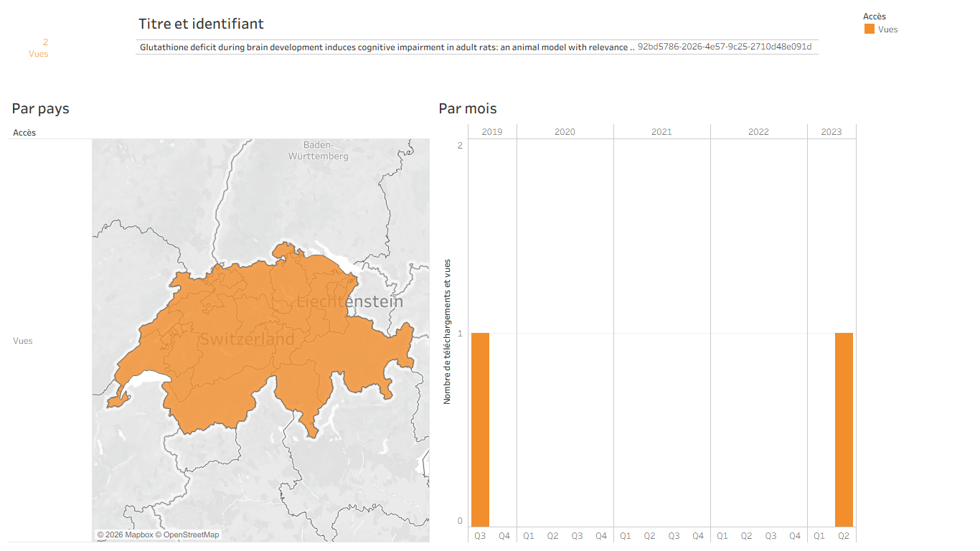This screenshot has height=551, width=980.
Task: Click the 2 Vues total counter
Action: 39,48
